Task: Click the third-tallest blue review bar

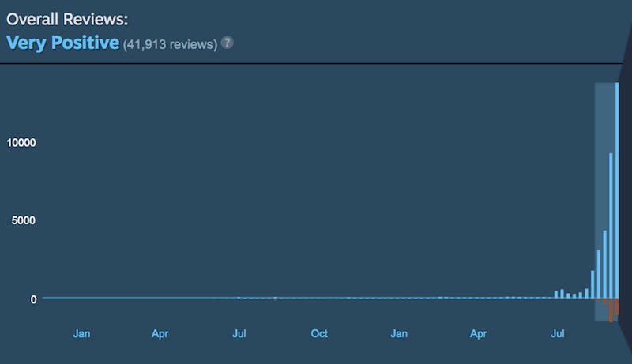Action: click(604, 265)
